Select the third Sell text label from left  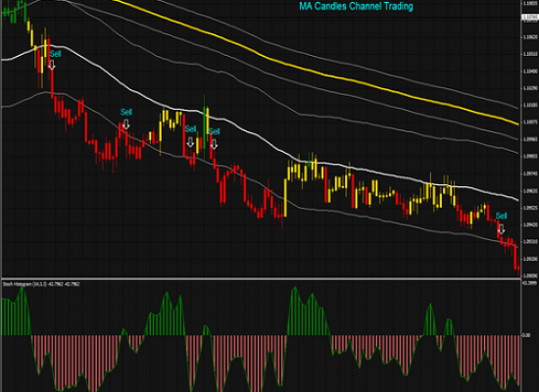(x=190, y=129)
